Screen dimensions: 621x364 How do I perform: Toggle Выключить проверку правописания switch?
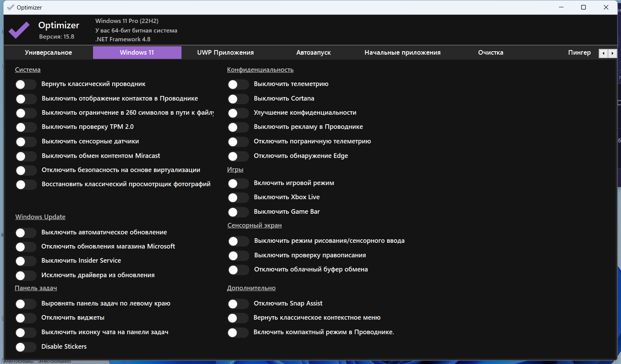[x=238, y=256]
